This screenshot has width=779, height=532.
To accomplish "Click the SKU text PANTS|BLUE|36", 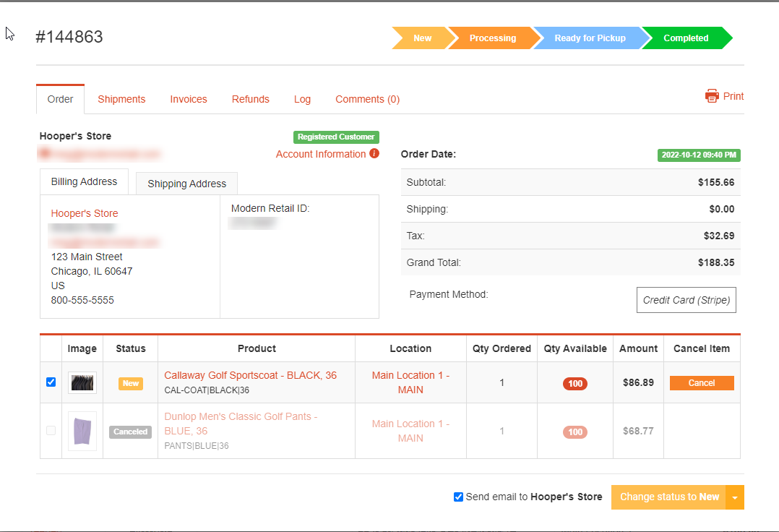I will coord(197,446).
